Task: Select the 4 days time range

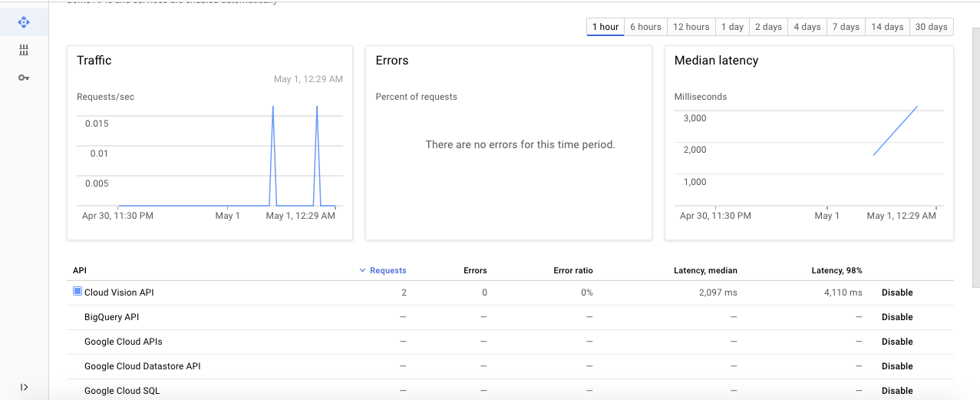Action: (807, 27)
